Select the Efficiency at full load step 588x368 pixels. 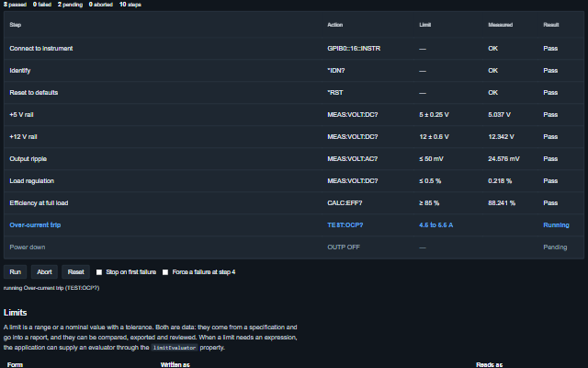pyautogui.click(x=294, y=203)
